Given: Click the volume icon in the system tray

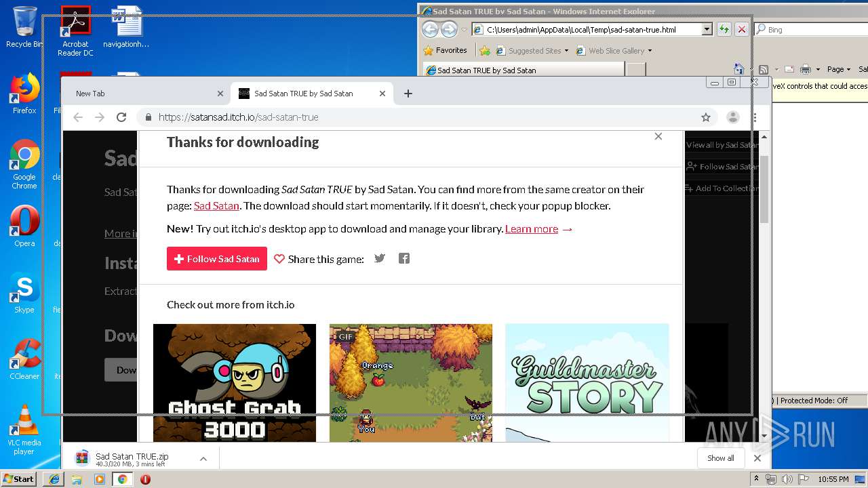Looking at the screenshot, I should click(787, 479).
